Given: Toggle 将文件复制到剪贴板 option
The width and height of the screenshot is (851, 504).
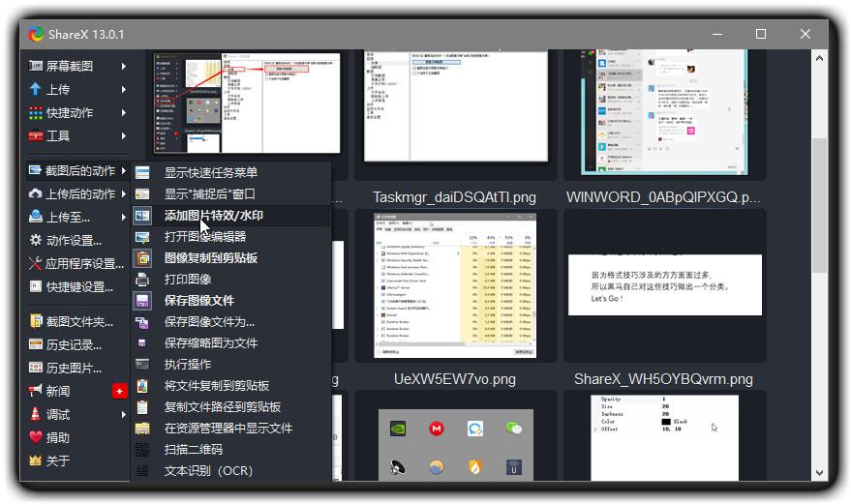Looking at the screenshot, I should pyautogui.click(x=230, y=386).
